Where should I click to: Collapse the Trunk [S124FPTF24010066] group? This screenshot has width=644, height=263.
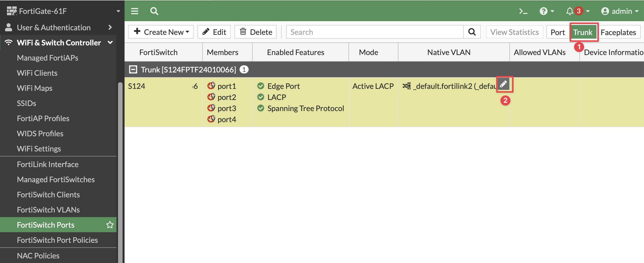(133, 69)
